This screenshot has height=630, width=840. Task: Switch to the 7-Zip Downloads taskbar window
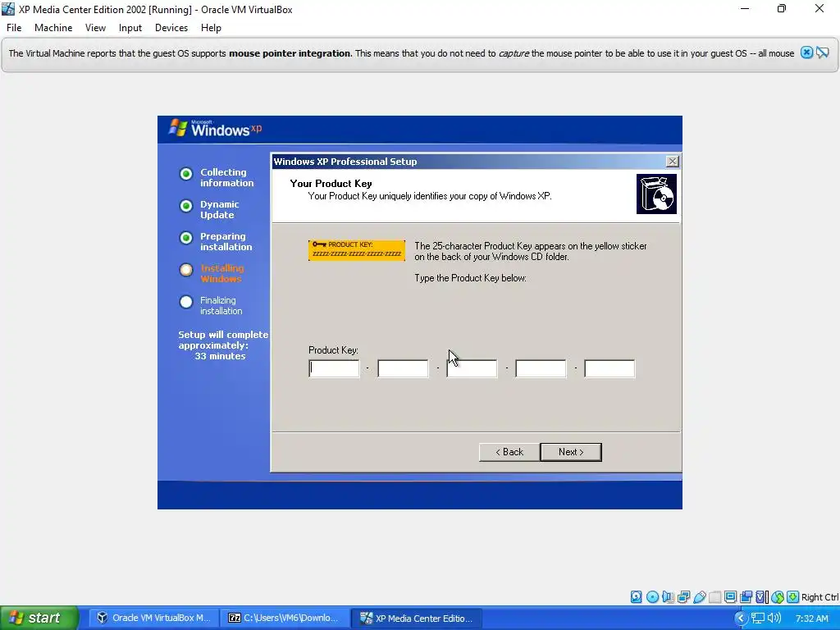285,619
